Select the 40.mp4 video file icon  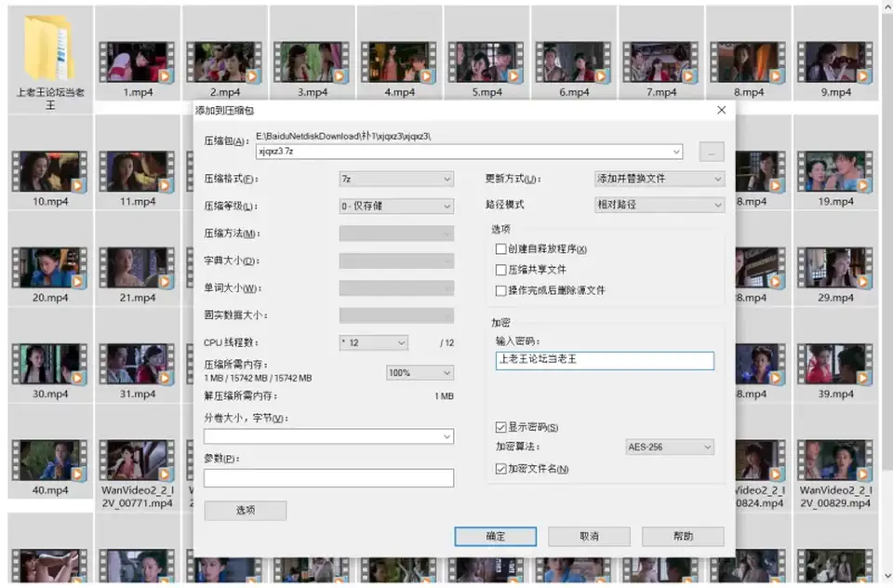pos(50,461)
